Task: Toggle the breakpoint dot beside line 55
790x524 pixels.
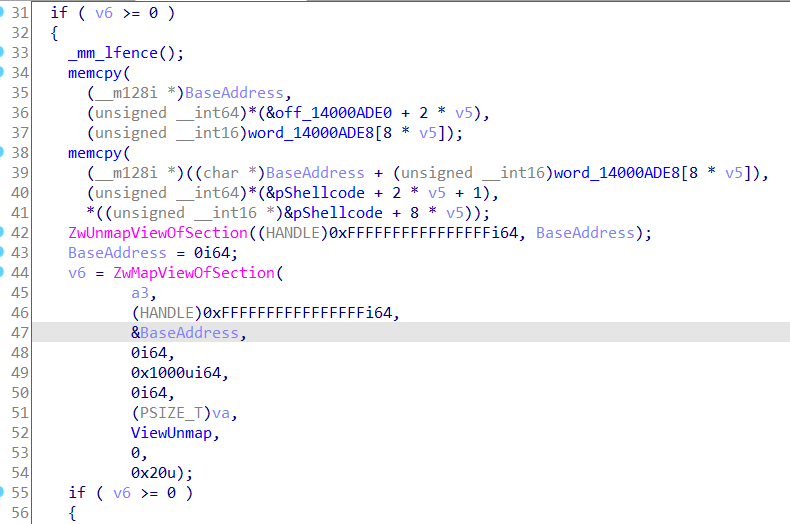Action: (x=2, y=492)
